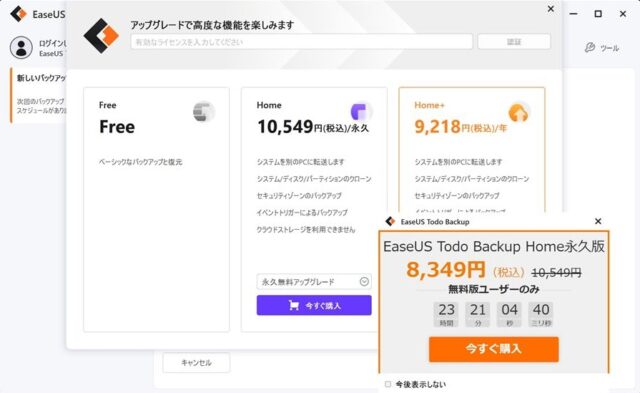Image resolution: width=640 pixels, height=393 pixels.
Task: Open the ツール wrench menu
Action: (602, 48)
